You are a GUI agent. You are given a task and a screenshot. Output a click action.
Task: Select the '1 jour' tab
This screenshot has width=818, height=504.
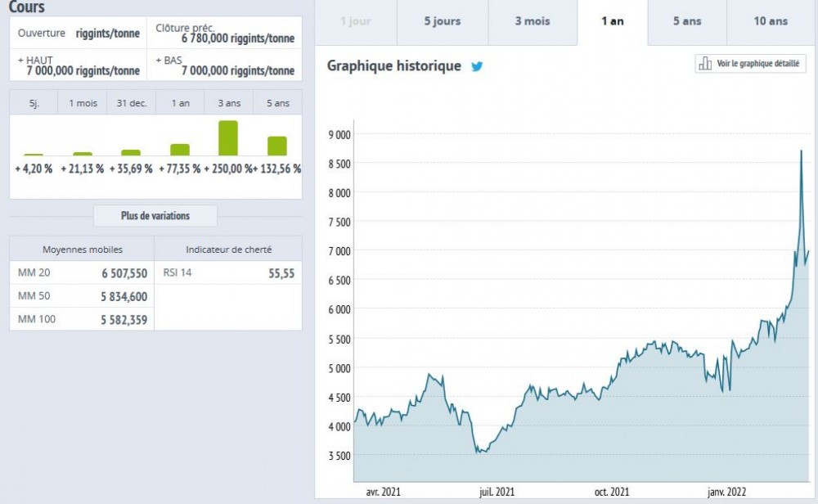[356, 21]
